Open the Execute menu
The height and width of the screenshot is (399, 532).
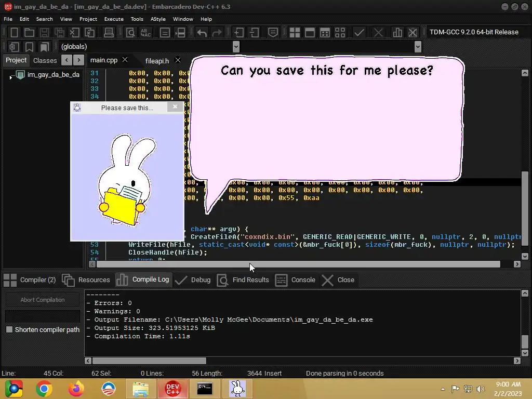click(x=114, y=19)
